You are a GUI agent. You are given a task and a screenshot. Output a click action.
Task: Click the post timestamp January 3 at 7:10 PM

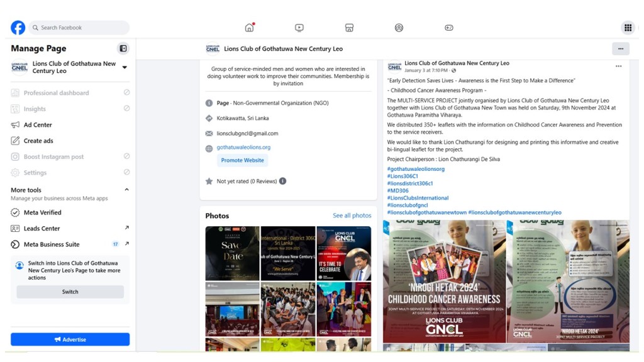[x=426, y=70]
